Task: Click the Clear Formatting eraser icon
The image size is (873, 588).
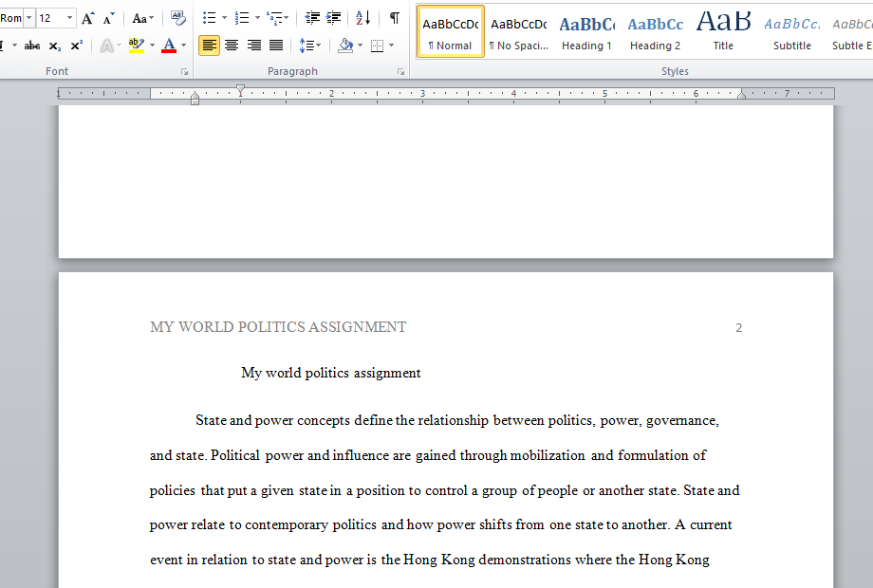Action: [178, 18]
